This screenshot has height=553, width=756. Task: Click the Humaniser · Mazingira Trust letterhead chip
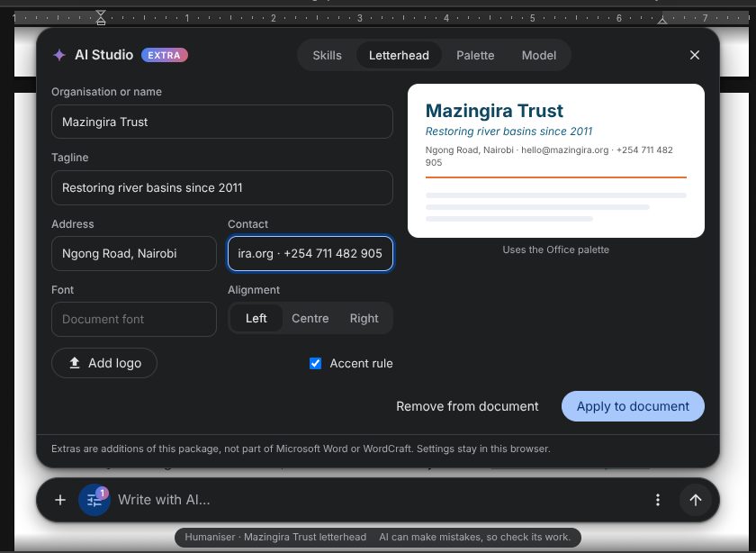[275, 537]
